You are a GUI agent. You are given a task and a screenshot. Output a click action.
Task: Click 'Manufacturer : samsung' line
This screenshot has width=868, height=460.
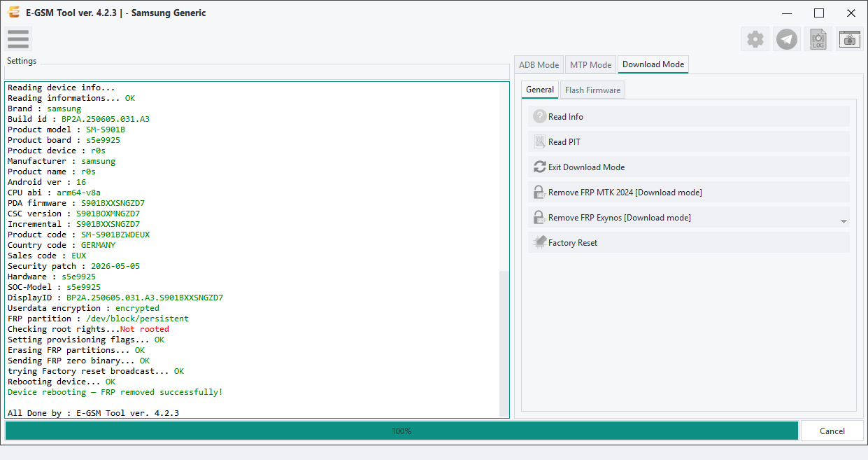[x=62, y=161]
